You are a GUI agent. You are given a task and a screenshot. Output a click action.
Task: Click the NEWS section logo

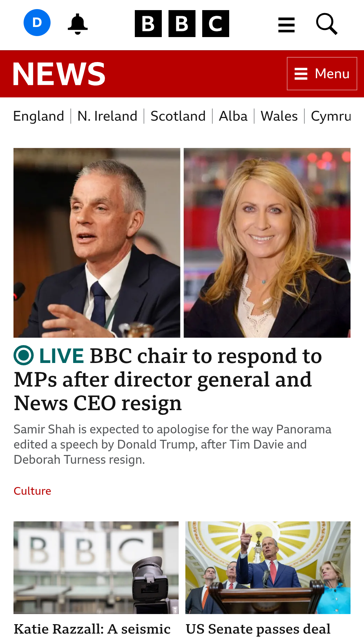(x=59, y=74)
